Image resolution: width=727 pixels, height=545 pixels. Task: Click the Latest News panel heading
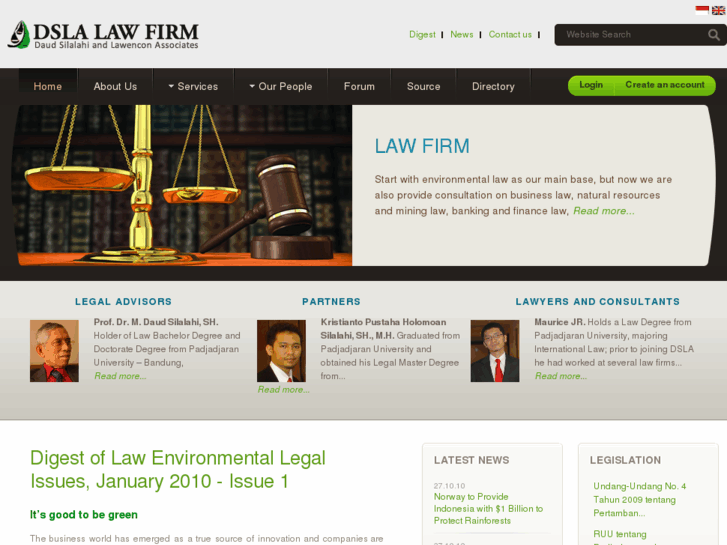tap(472, 460)
